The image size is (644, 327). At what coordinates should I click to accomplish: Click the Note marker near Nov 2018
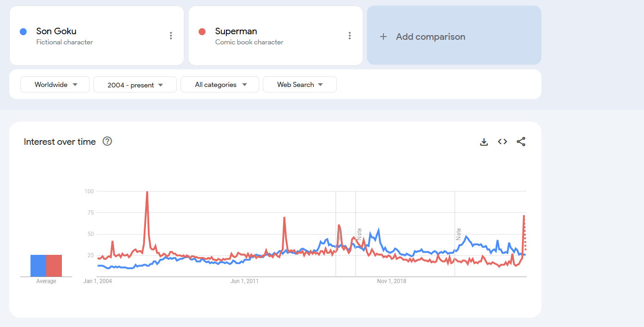(x=359, y=234)
